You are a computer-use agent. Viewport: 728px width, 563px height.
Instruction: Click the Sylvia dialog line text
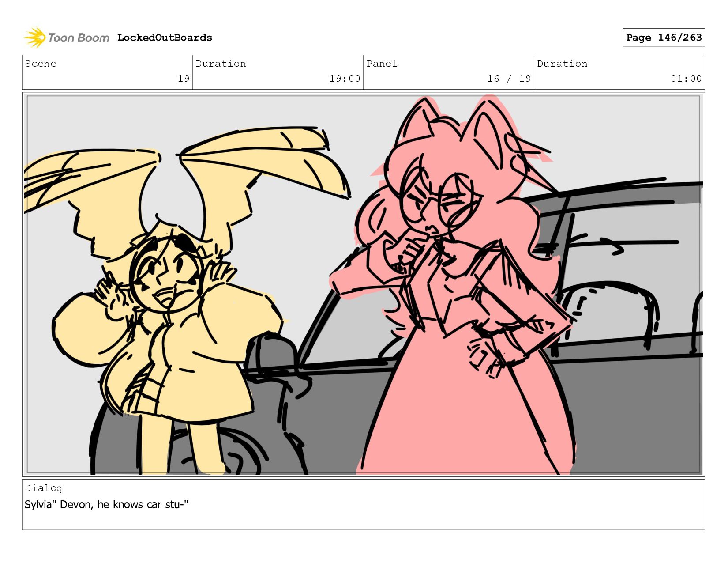point(106,504)
